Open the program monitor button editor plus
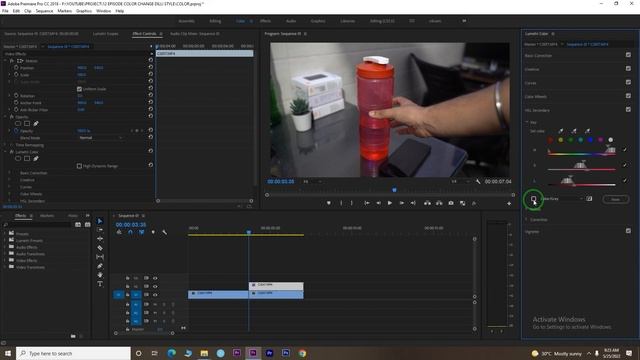The height and width of the screenshot is (360, 640). point(509,203)
